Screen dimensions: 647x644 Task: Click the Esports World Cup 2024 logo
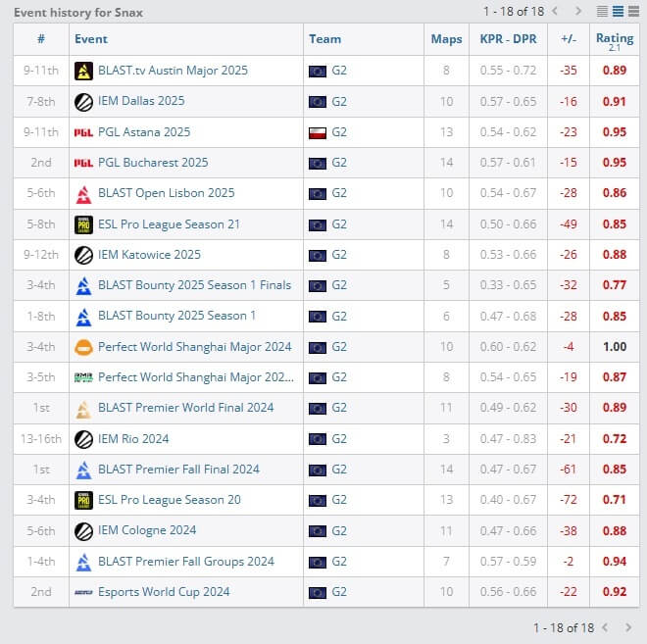click(83, 592)
